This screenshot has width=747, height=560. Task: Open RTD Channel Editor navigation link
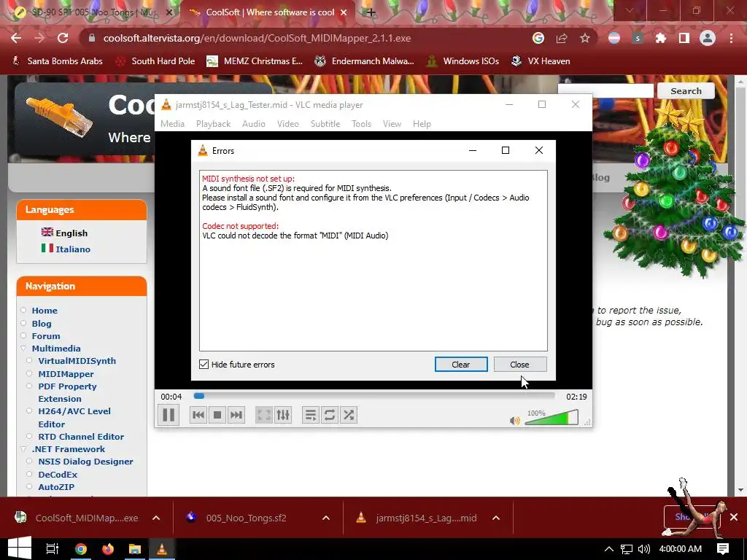coord(81,437)
